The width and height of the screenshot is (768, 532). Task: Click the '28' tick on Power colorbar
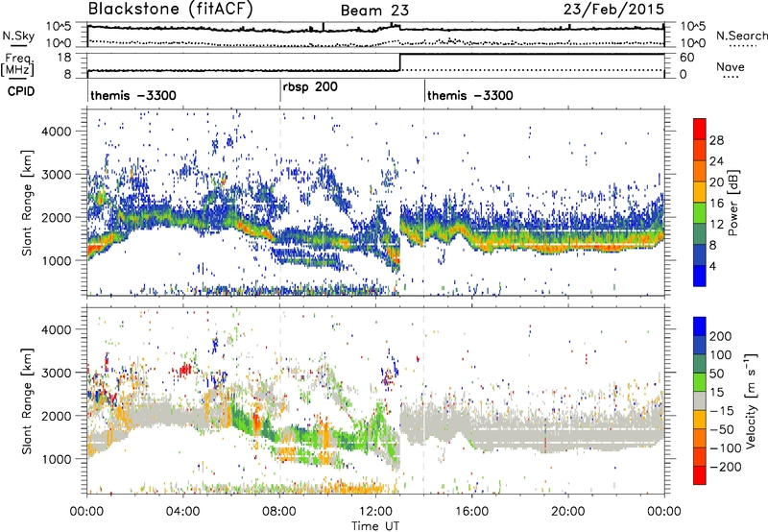tap(716, 140)
